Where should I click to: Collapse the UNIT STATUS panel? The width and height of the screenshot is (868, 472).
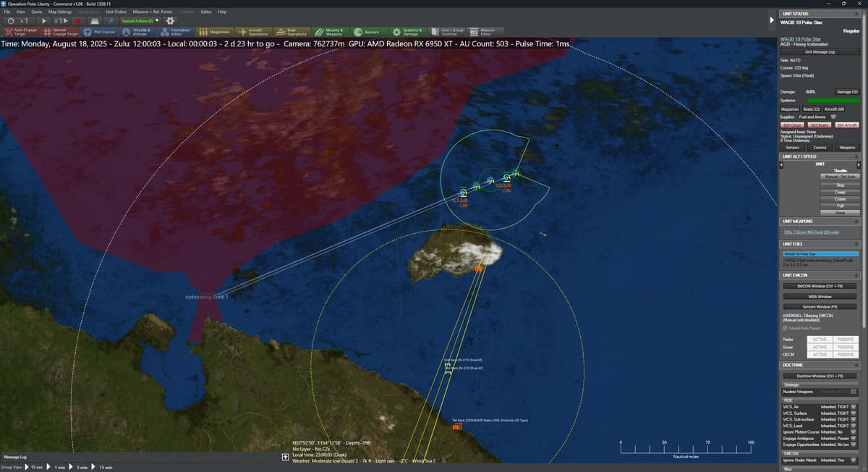click(857, 14)
